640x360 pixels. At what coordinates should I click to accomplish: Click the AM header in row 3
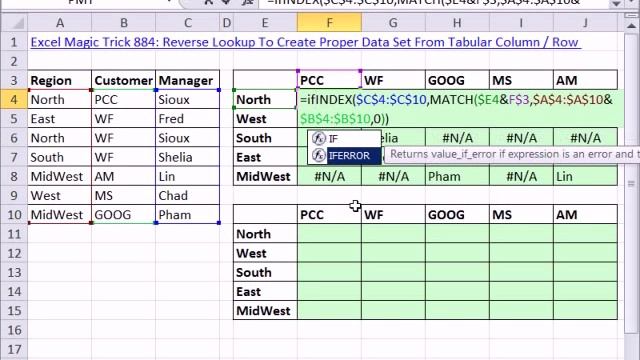click(585, 80)
